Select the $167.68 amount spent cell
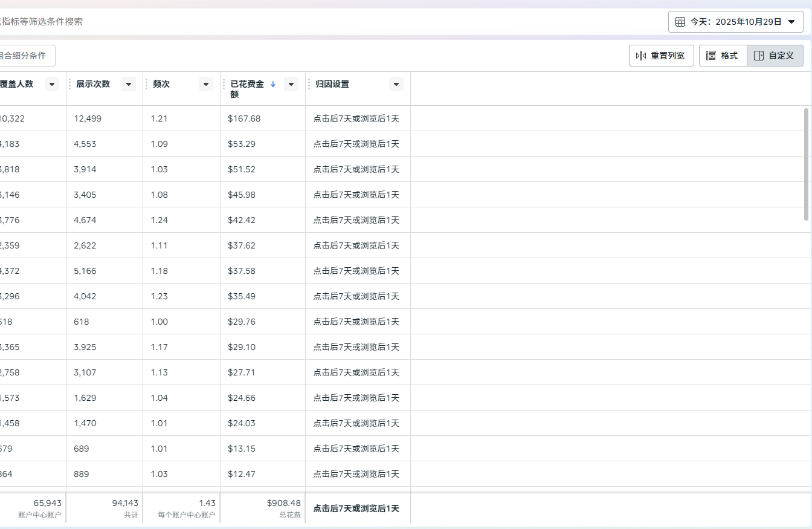This screenshot has width=812, height=529. coord(244,118)
